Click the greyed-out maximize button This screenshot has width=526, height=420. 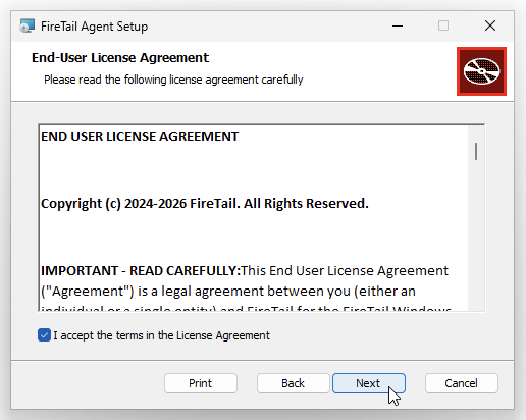tap(443, 26)
